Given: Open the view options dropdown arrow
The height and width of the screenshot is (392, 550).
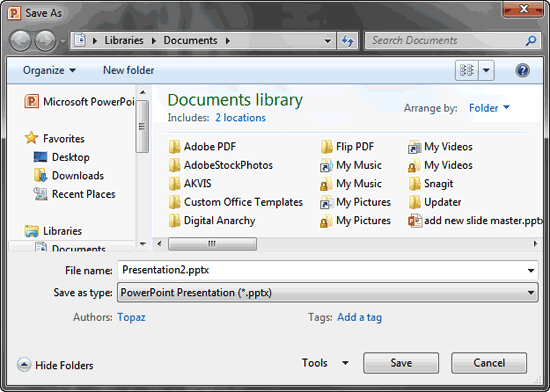Looking at the screenshot, I should click(x=486, y=70).
